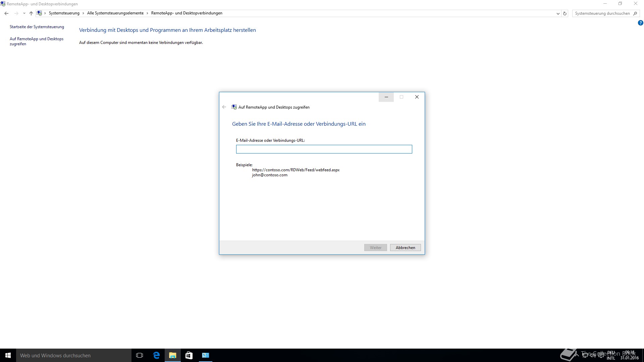Click the Back arrow in the Control Panel navigation
The image size is (644, 362).
[6, 13]
